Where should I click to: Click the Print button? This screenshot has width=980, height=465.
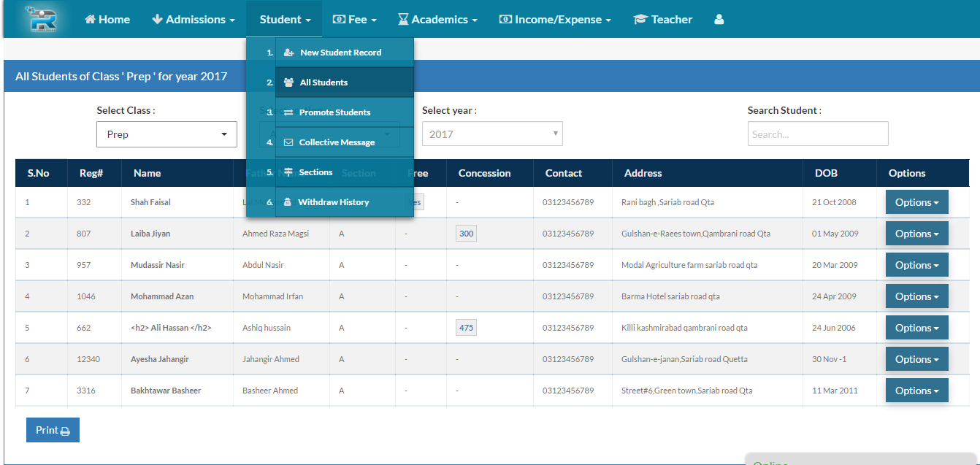pos(53,430)
